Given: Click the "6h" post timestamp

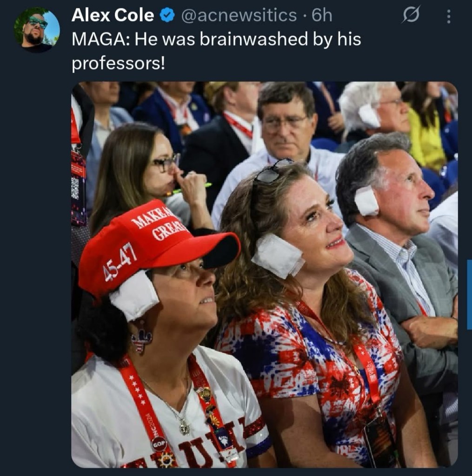Looking at the screenshot, I should point(322,16).
